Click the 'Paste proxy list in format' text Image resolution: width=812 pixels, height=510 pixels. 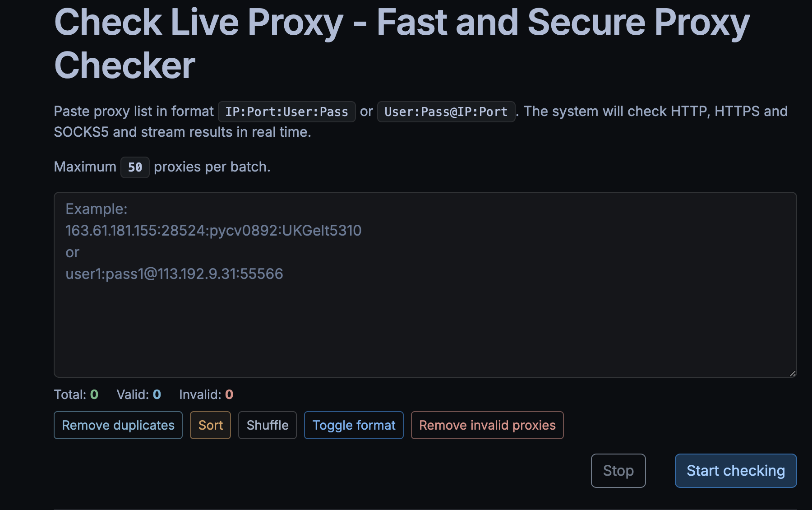pyautogui.click(x=134, y=111)
